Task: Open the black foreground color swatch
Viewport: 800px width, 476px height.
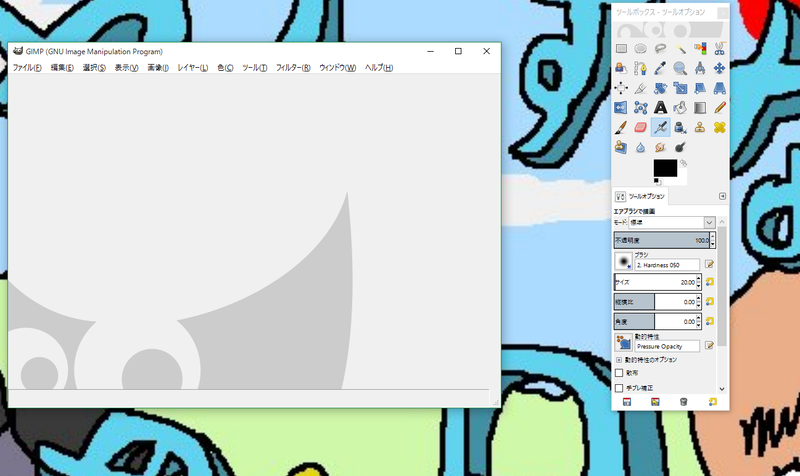Action: click(665, 168)
